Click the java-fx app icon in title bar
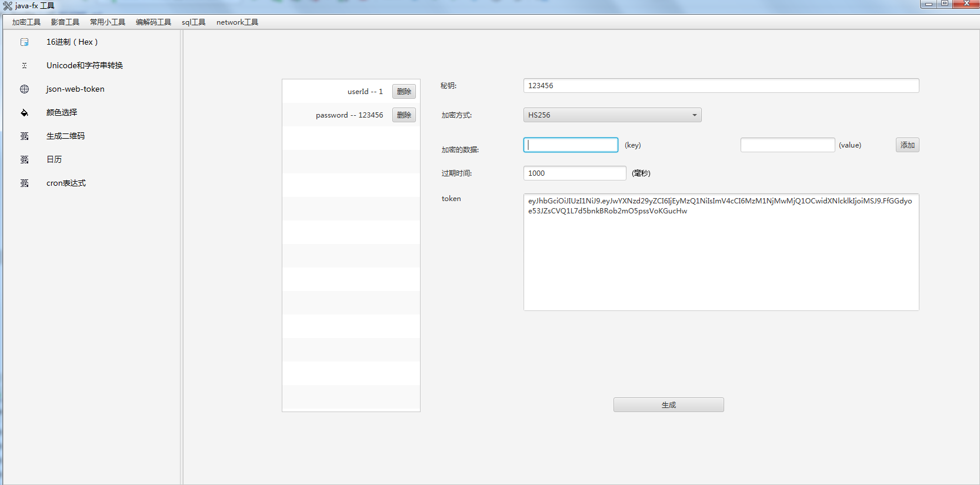Screen dimensions: 980x485 point(8,6)
